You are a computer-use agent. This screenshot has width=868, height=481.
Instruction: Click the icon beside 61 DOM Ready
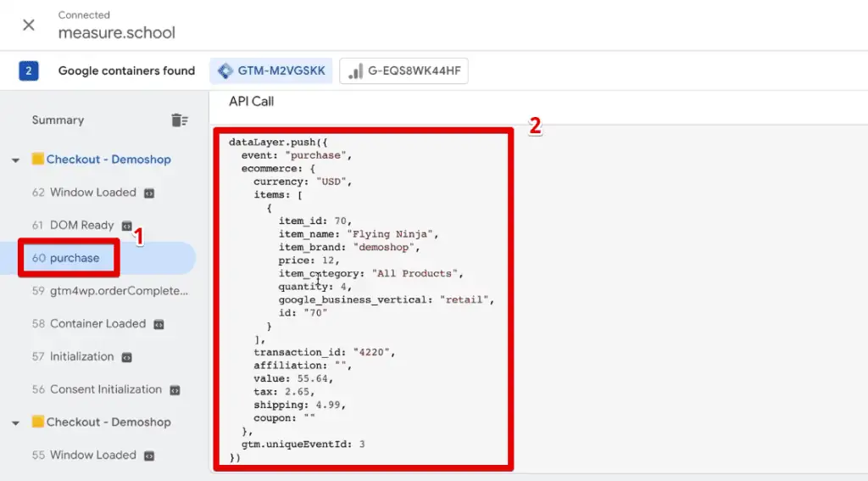click(127, 227)
